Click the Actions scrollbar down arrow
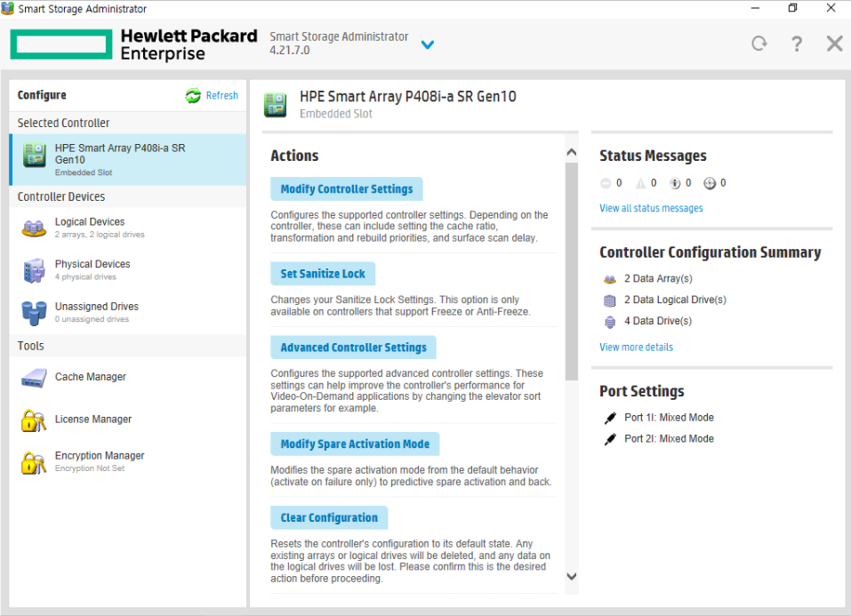 tap(572, 576)
